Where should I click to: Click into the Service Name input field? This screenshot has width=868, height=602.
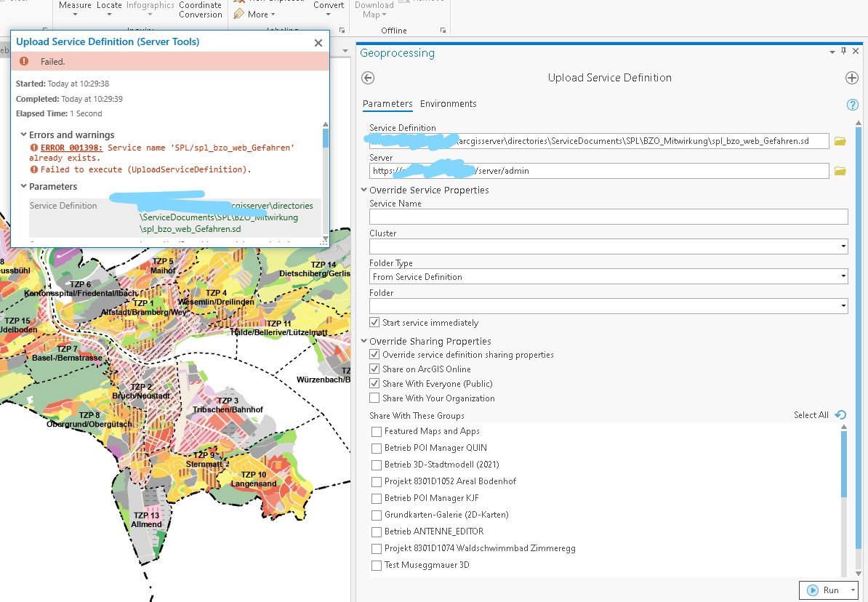point(608,217)
